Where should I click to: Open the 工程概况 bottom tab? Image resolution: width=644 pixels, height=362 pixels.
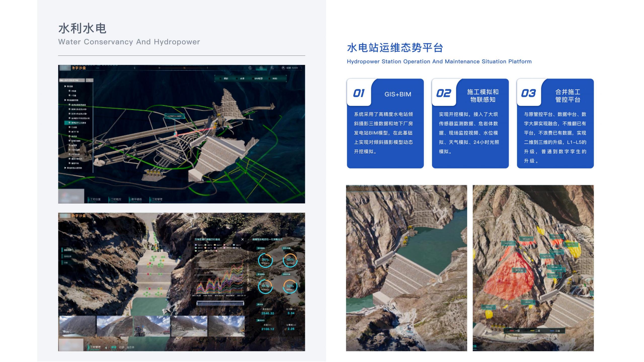(116, 199)
